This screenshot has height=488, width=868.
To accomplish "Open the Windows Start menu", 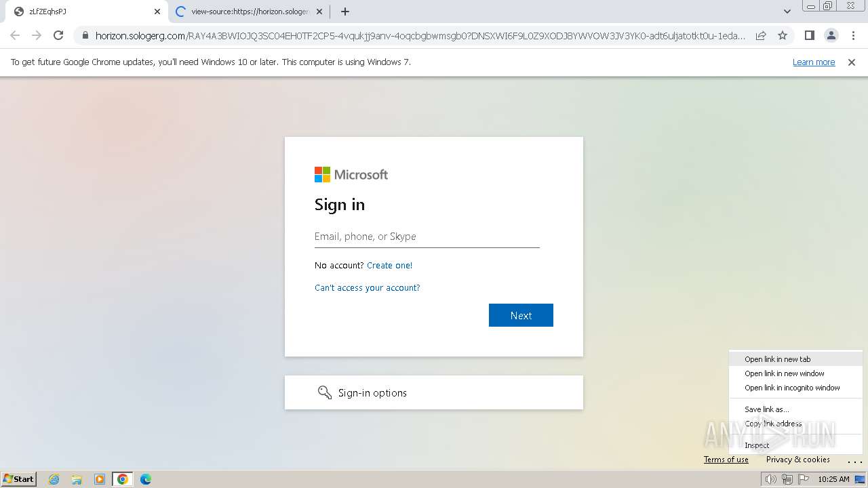I will pos(19,479).
